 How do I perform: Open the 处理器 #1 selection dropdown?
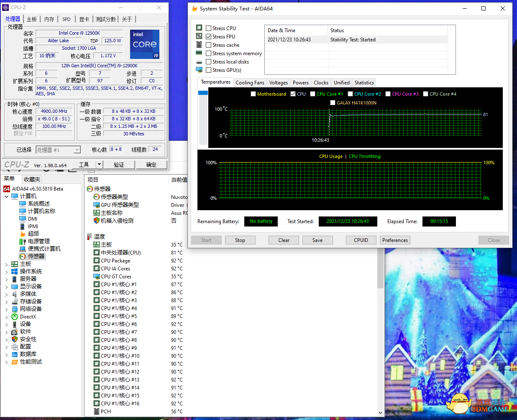click(x=77, y=150)
